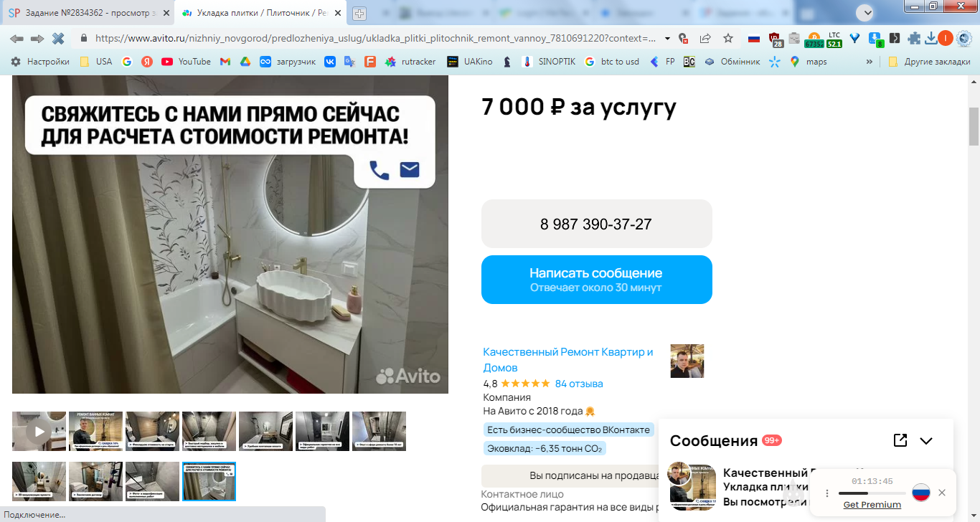Select the currently highlighted last gallery thumbnail

[x=209, y=481]
